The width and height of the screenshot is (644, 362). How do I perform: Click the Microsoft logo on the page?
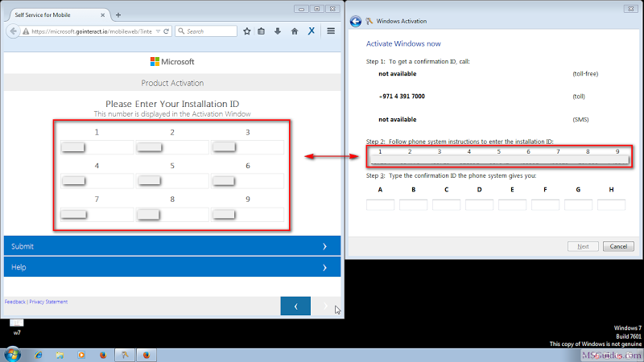pos(172,62)
